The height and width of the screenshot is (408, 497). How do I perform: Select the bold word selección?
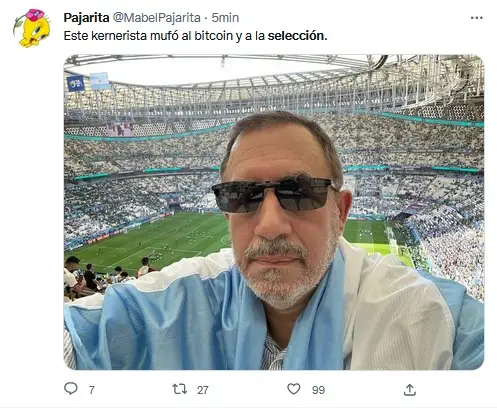[x=297, y=36]
